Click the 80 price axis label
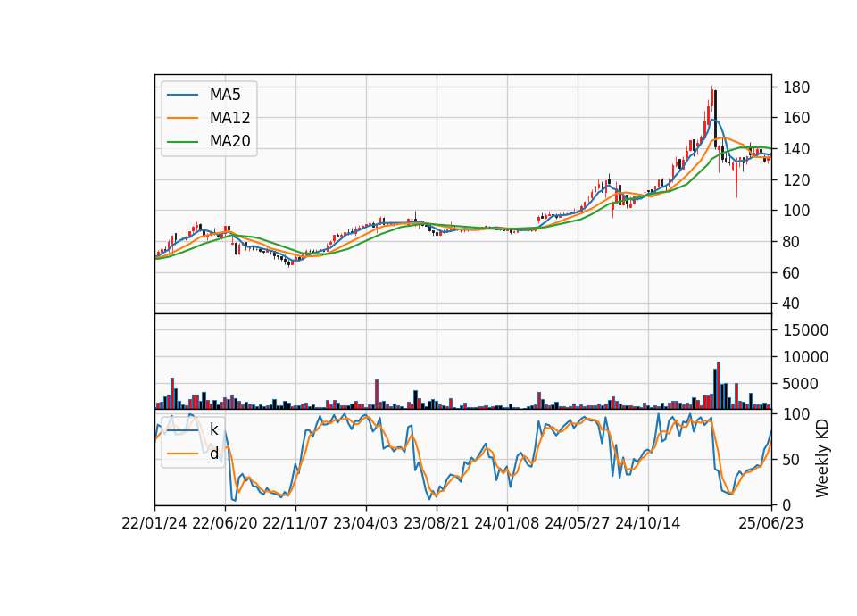Screen dimensions: 857x616 (792, 242)
